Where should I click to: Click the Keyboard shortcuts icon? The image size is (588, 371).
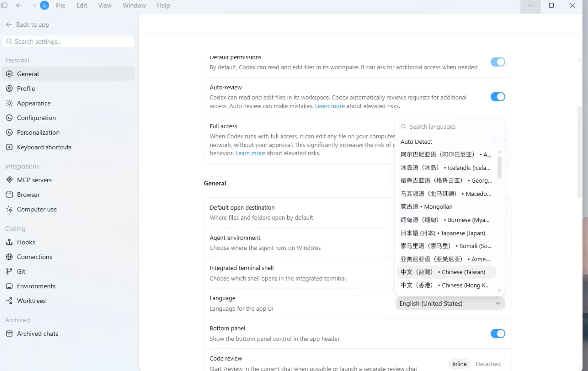[9, 147]
